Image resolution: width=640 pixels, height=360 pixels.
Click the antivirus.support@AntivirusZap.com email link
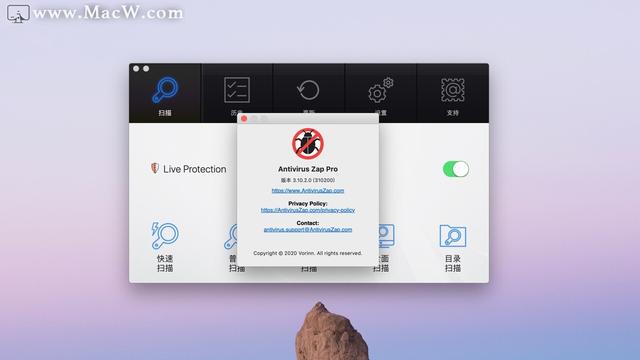point(308,230)
